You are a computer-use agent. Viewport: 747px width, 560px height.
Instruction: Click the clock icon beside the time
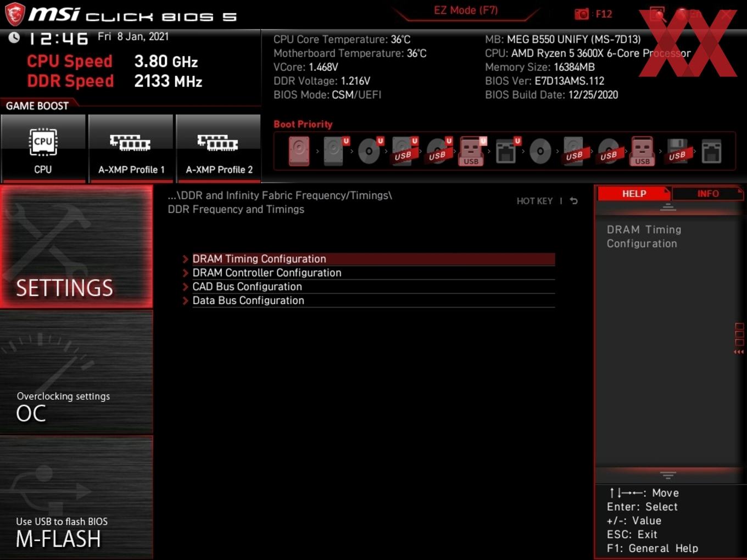point(14,37)
